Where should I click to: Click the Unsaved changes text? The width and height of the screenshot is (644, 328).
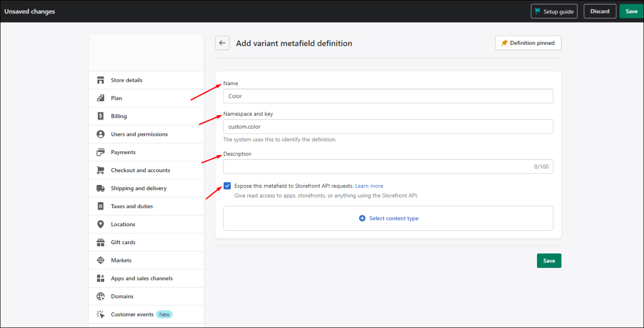point(30,11)
